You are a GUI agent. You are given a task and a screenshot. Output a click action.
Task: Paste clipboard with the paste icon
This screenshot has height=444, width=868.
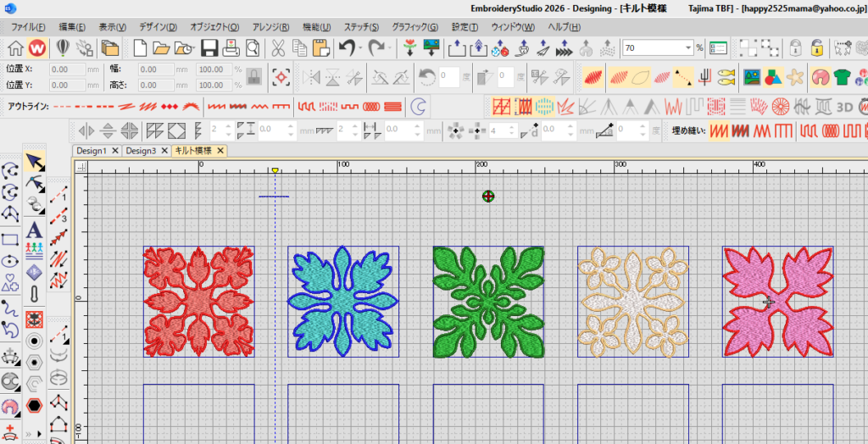point(320,48)
